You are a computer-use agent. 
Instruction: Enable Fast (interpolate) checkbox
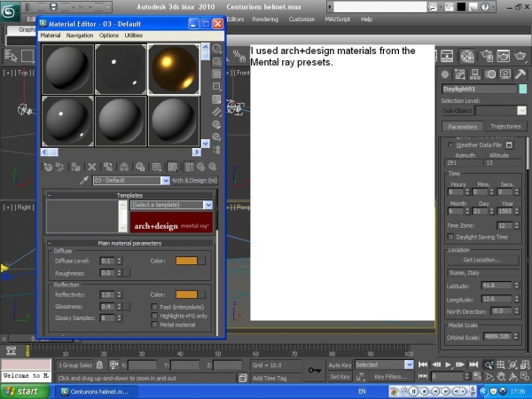click(x=154, y=307)
